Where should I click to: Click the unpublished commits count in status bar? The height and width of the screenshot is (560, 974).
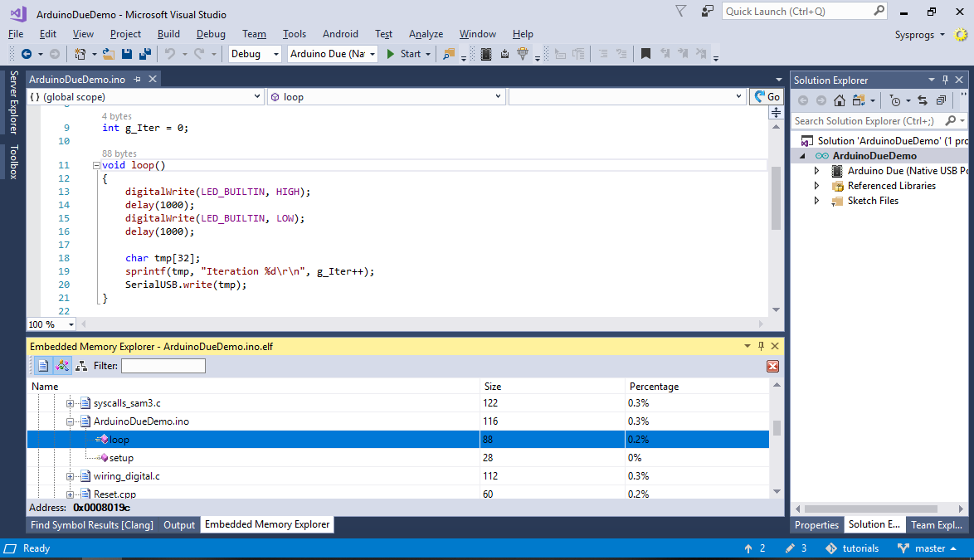point(755,548)
